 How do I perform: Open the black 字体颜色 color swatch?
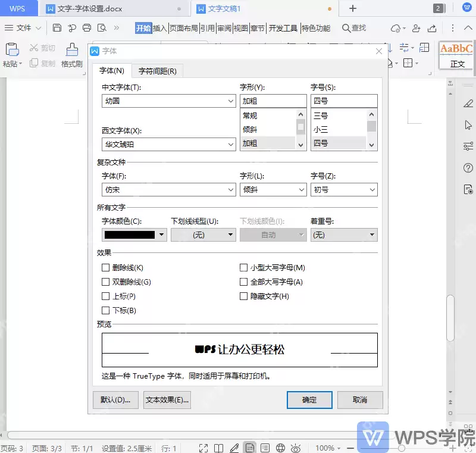[134, 235]
